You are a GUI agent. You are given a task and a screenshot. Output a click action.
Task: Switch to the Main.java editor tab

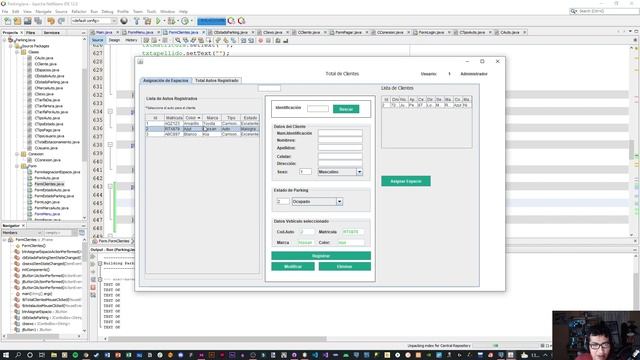click(104, 32)
